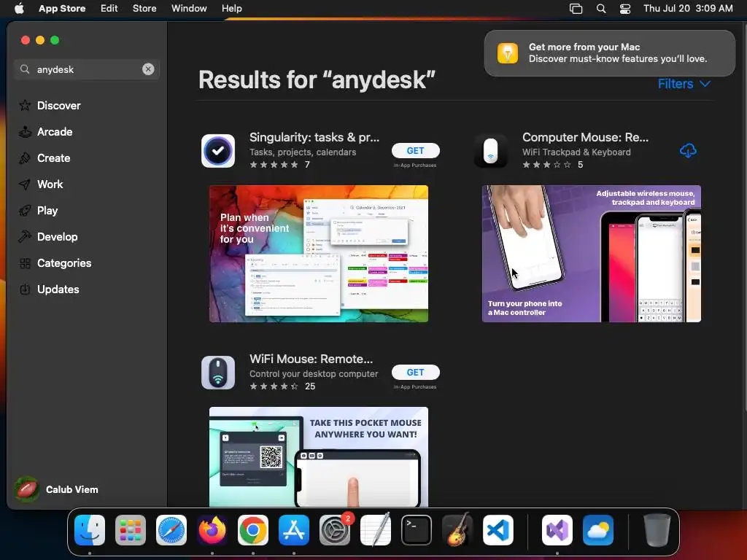Click the search field containing anydesk

click(x=86, y=69)
